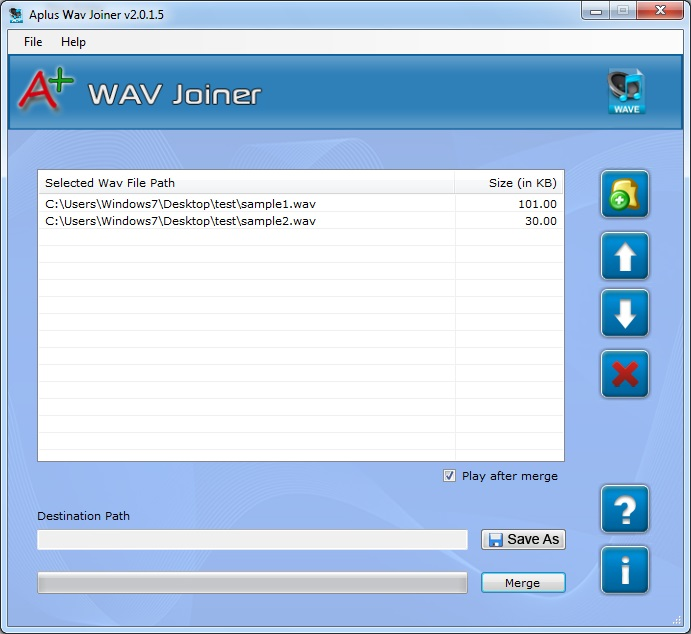Click the merge progress bar
The width and height of the screenshot is (691, 634).
click(x=253, y=583)
